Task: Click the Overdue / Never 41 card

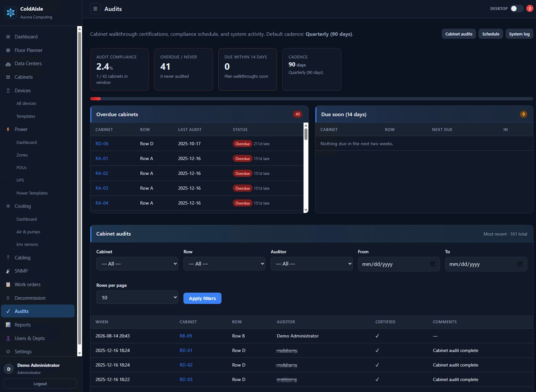Action: [x=183, y=69]
